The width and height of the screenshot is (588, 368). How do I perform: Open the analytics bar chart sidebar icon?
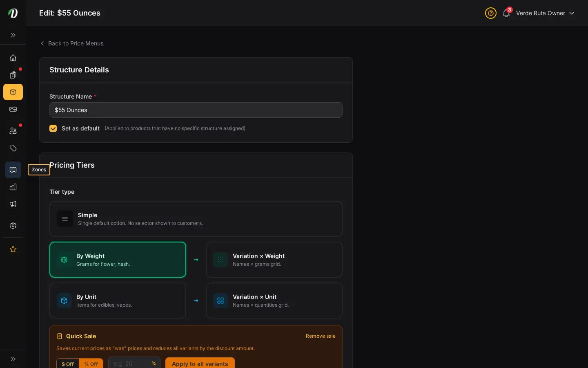point(13,187)
